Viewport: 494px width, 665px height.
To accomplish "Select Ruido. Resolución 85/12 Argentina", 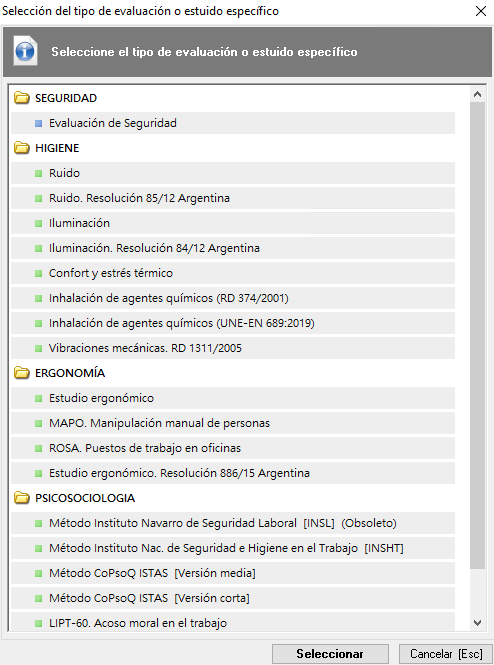I will tap(233, 198).
